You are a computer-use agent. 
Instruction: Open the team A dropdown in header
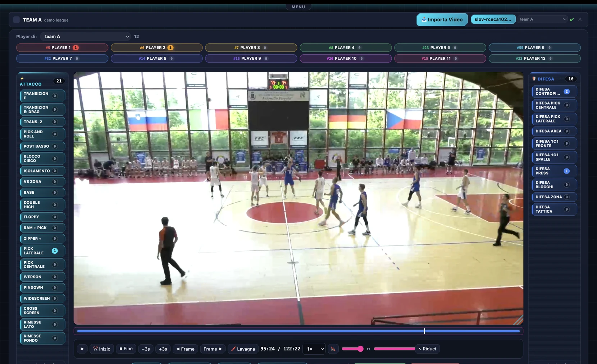[x=542, y=19]
